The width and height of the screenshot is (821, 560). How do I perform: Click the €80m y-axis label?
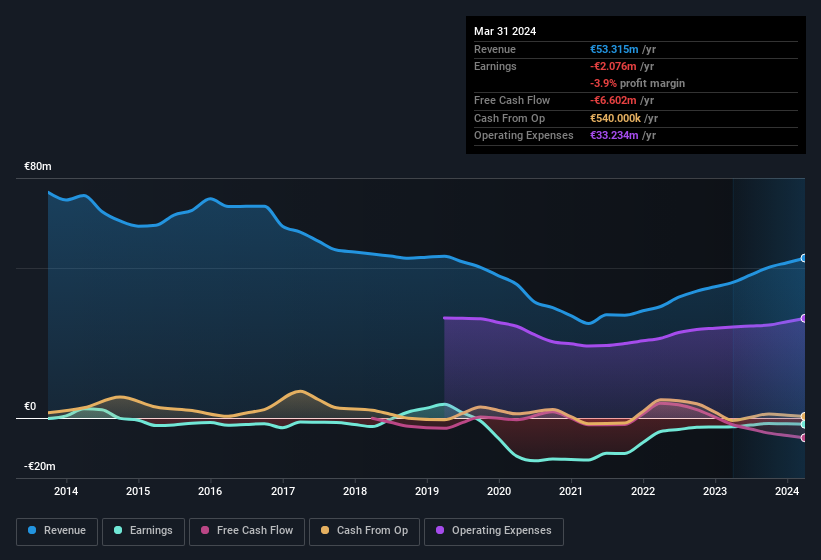pyautogui.click(x=38, y=166)
